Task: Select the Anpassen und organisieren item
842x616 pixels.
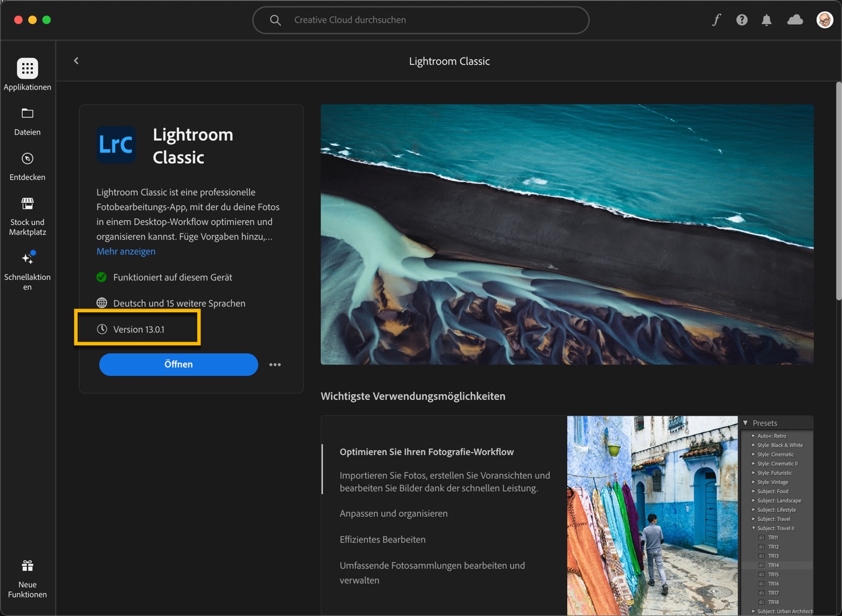Action: [393, 513]
